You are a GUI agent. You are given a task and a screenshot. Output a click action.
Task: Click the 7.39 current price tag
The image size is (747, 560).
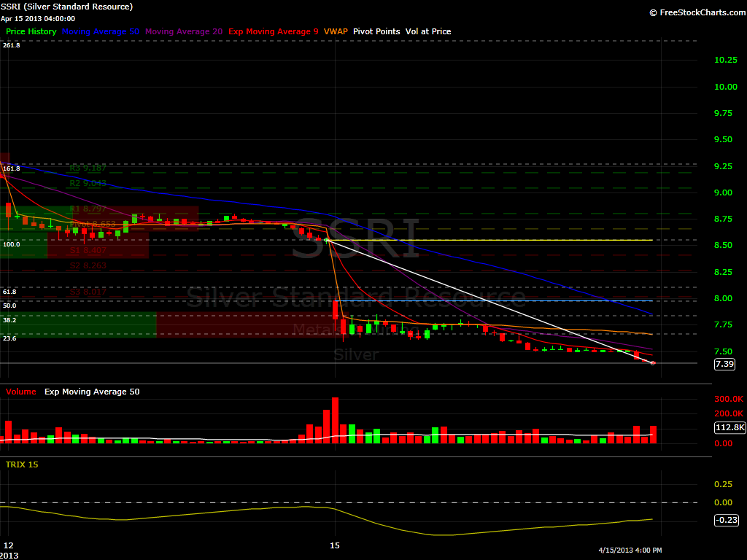pyautogui.click(x=724, y=364)
